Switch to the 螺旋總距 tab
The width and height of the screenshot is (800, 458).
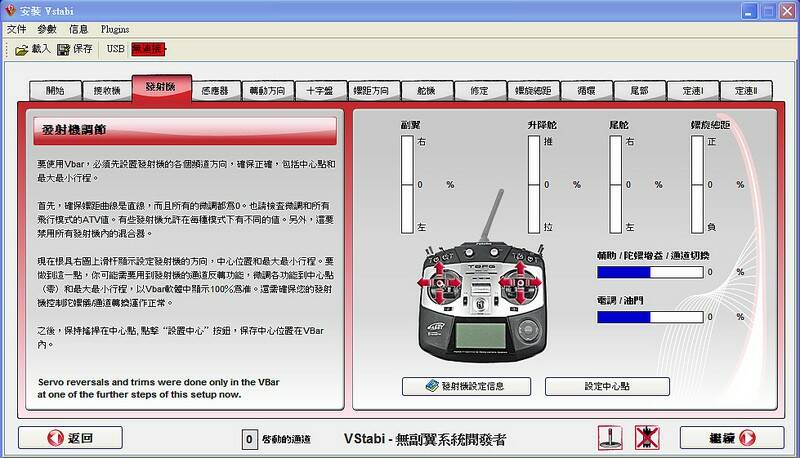[x=533, y=91]
